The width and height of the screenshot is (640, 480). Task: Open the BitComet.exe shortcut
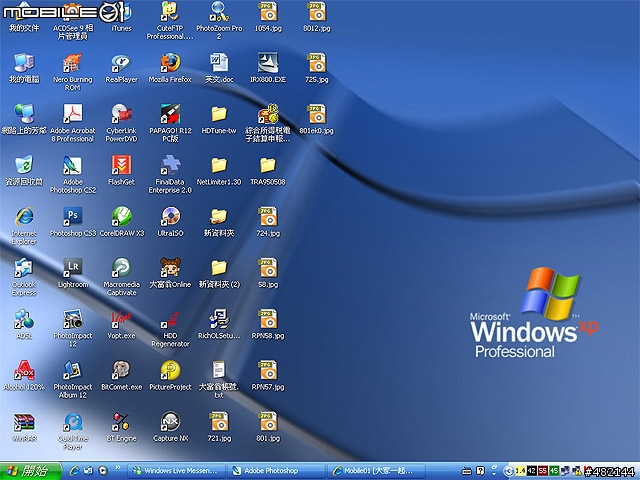(121, 376)
